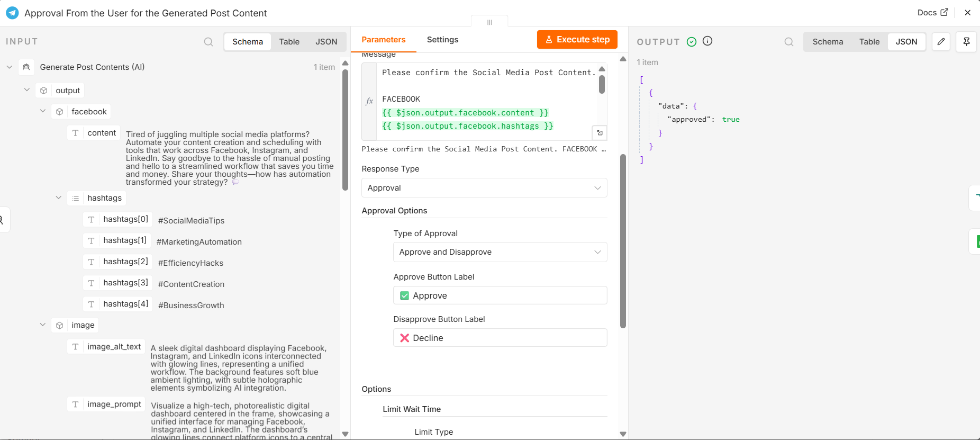Click the output panel search icon

pyautogui.click(x=789, y=42)
